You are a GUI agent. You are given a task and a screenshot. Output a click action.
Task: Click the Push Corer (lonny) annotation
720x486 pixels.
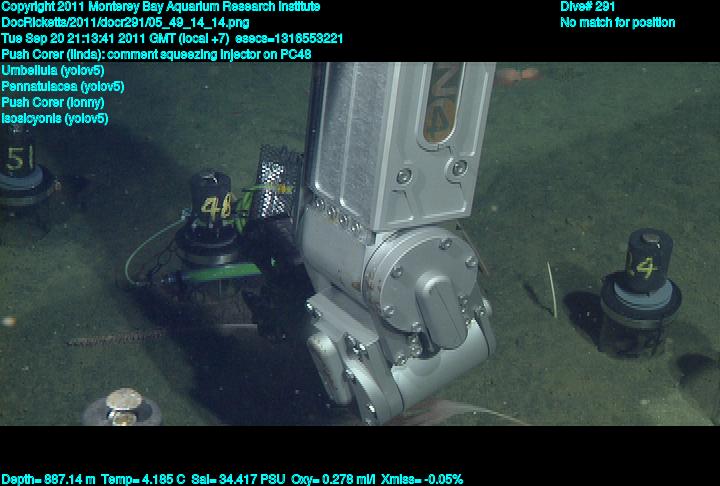click(x=53, y=102)
